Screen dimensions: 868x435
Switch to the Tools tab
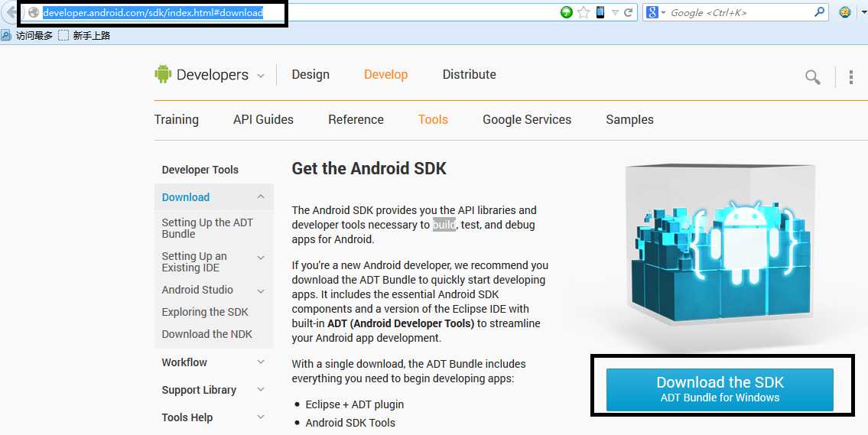[433, 119]
